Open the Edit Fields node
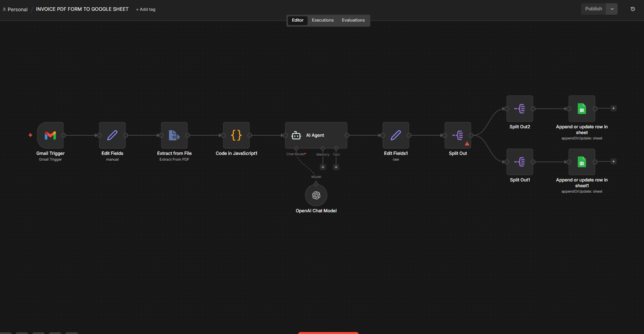Viewport: 644px width, 334px height. (112, 135)
